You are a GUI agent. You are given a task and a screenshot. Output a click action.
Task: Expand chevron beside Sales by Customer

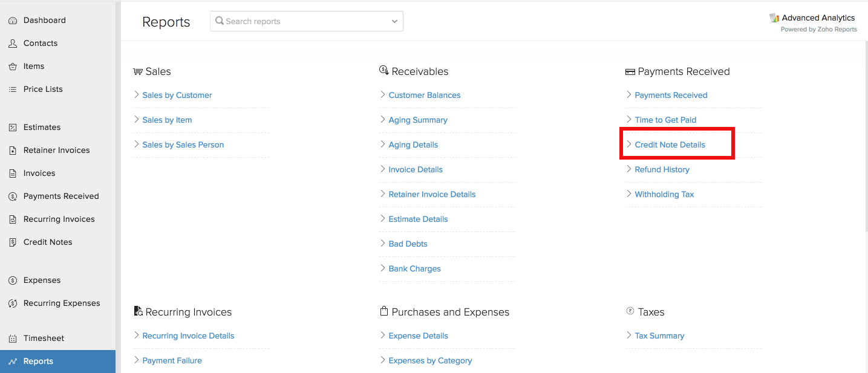click(137, 94)
